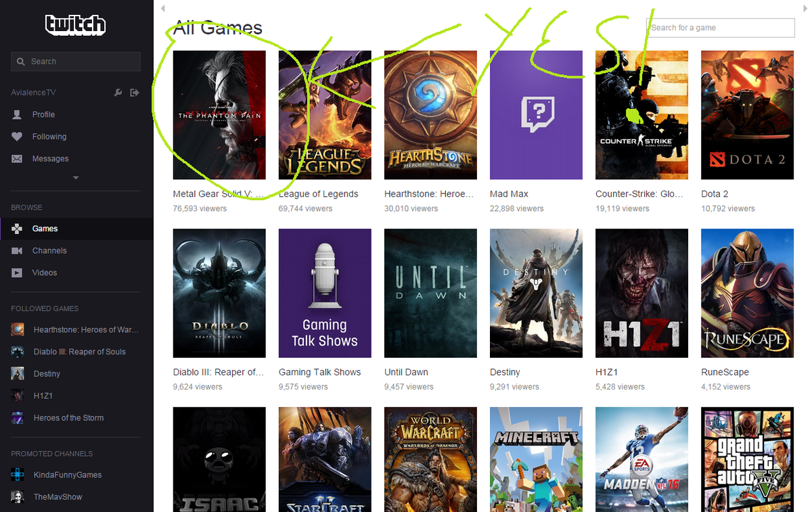Open the World of Warcraft box art
Viewport: 812px width, 512px height.
pyautogui.click(x=430, y=459)
